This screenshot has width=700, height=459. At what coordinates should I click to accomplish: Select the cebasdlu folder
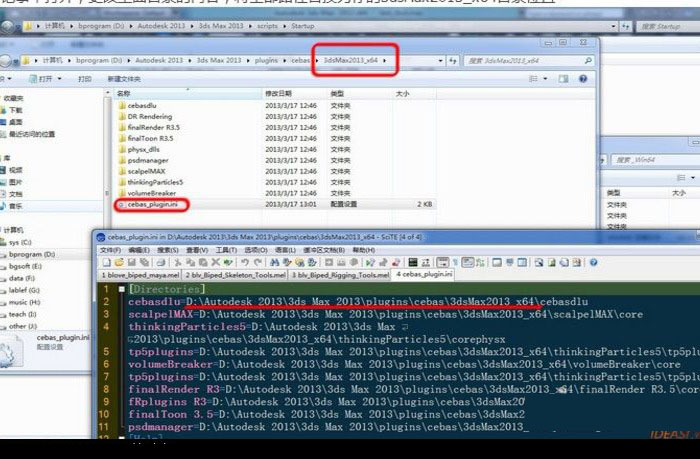[142, 105]
